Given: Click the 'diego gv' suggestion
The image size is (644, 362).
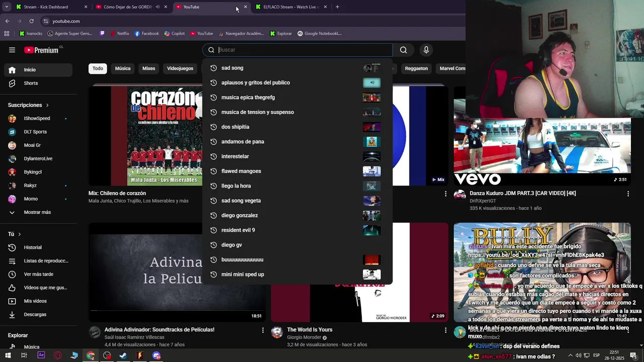Looking at the screenshot, I should point(297,245).
